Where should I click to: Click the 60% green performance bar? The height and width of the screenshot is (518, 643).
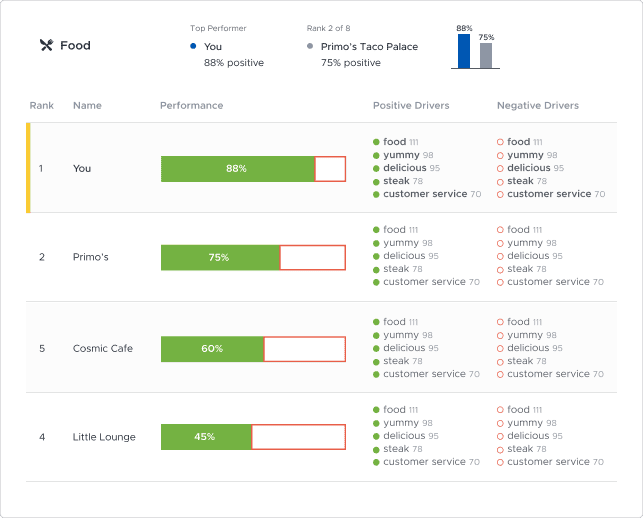tap(212, 349)
